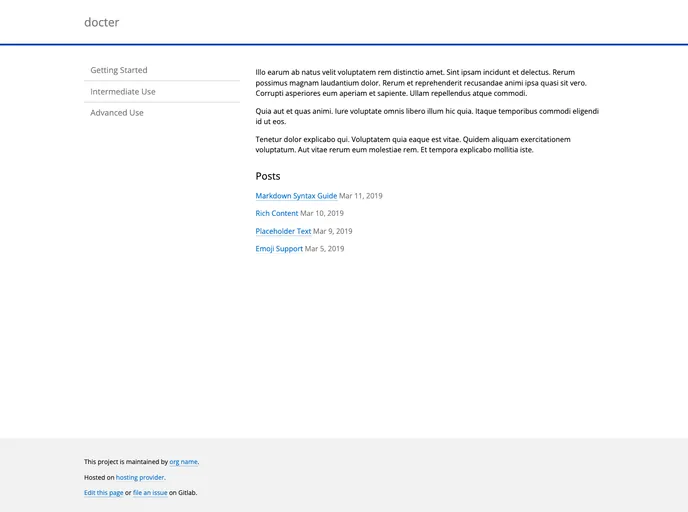Click the paragraph beginning 'Illo earum ab natus'

coord(421,82)
